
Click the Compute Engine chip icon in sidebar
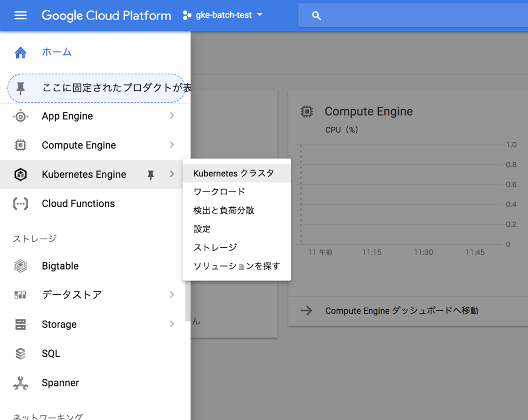[x=21, y=145]
